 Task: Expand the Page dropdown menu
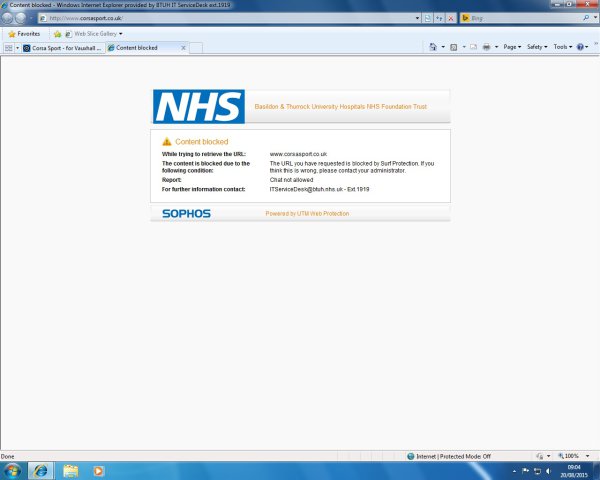(511, 47)
